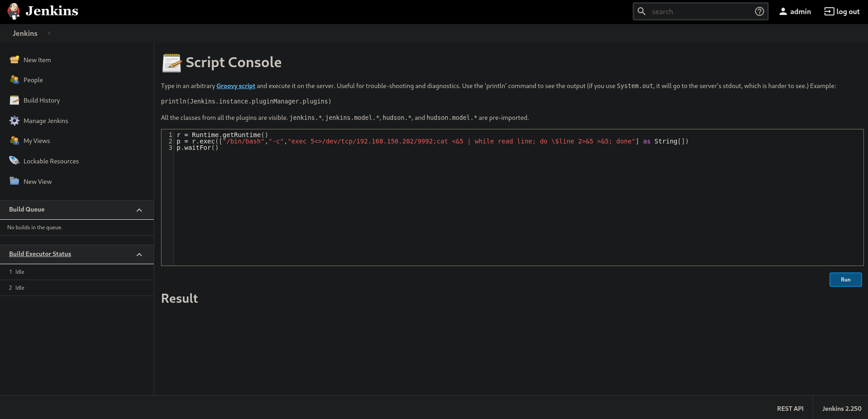Click the log out arrow icon

tap(829, 11)
